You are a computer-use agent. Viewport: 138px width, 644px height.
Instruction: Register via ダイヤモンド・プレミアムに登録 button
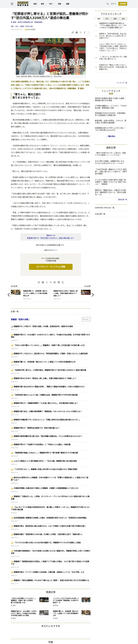(51, 267)
